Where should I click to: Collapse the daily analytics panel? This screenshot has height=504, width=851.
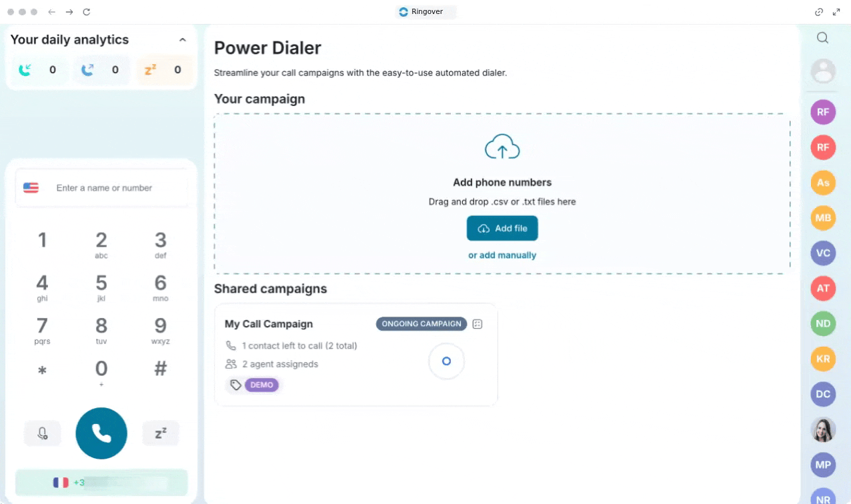[182, 40]
